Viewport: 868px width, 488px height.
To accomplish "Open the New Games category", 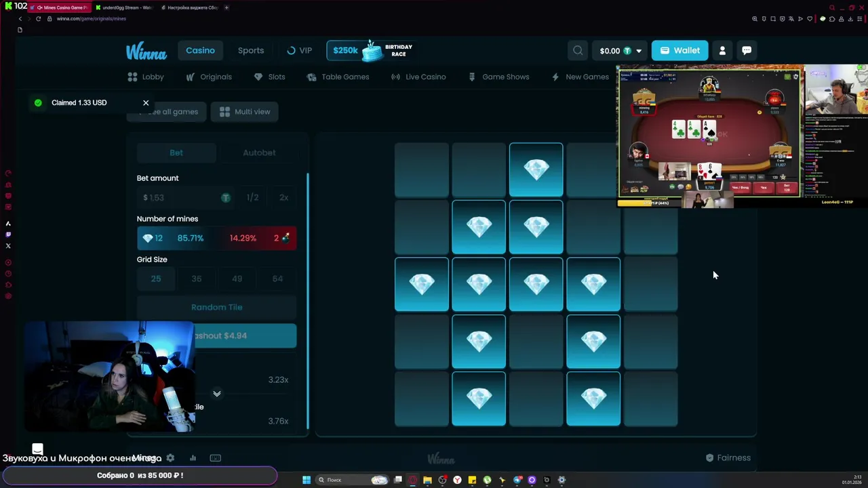I will (580, 77).
